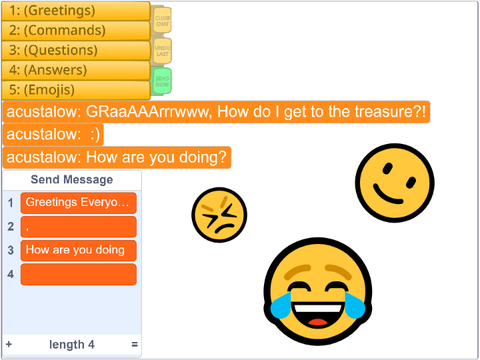Viewport: 480px width, 360px height.
Task: Open the 4: (Answers) category
Action: [x=76, y=70]
